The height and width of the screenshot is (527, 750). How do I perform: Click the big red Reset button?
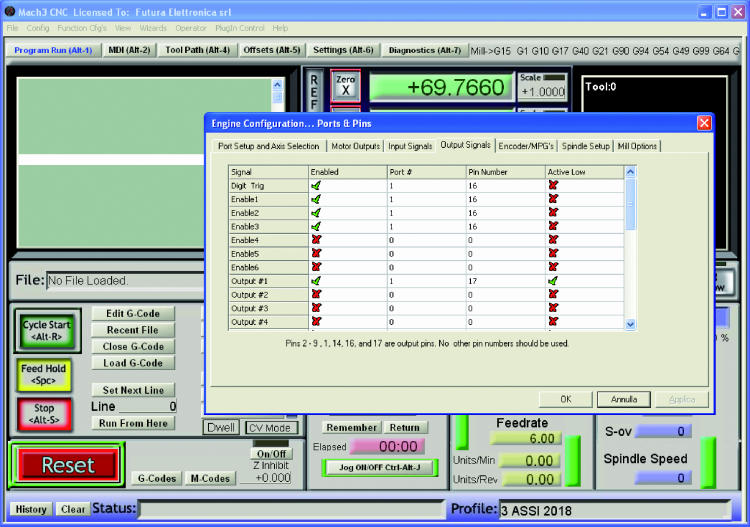[67, 465]
